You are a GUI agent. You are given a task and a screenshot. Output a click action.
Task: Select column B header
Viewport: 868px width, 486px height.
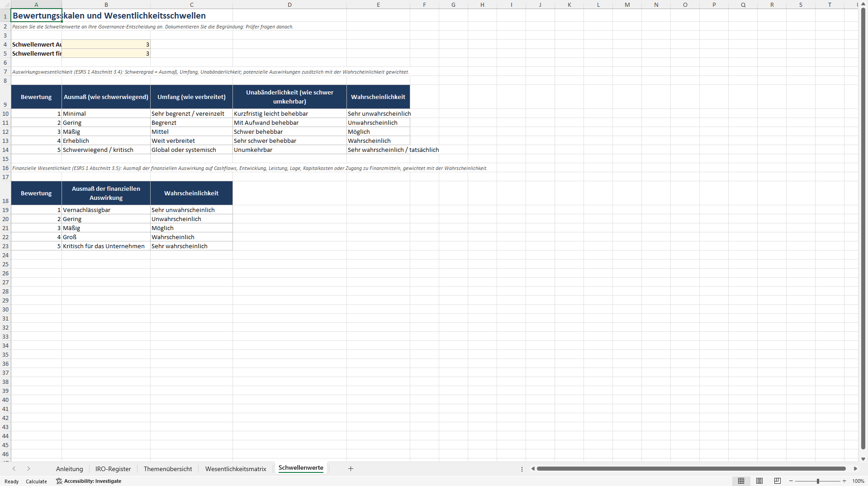(106, 5)
